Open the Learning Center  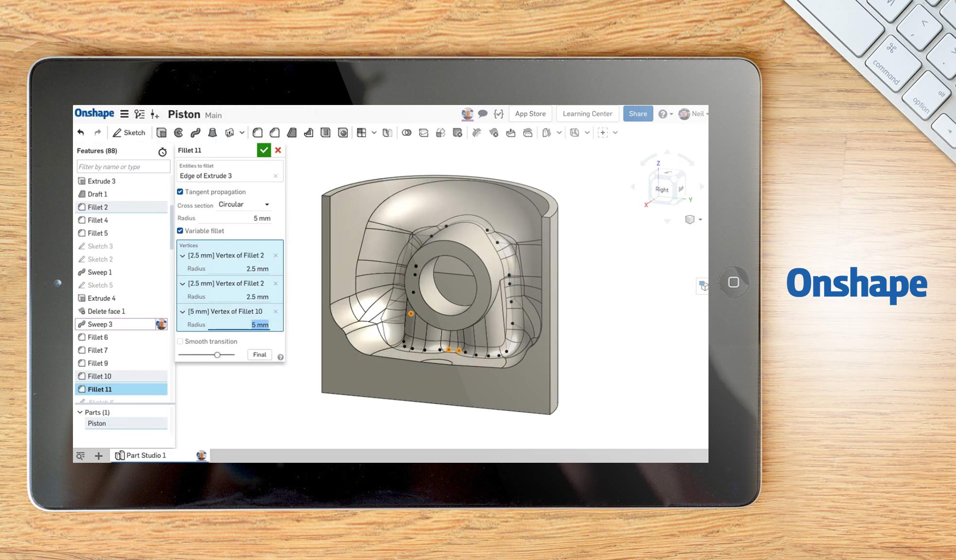587,113
